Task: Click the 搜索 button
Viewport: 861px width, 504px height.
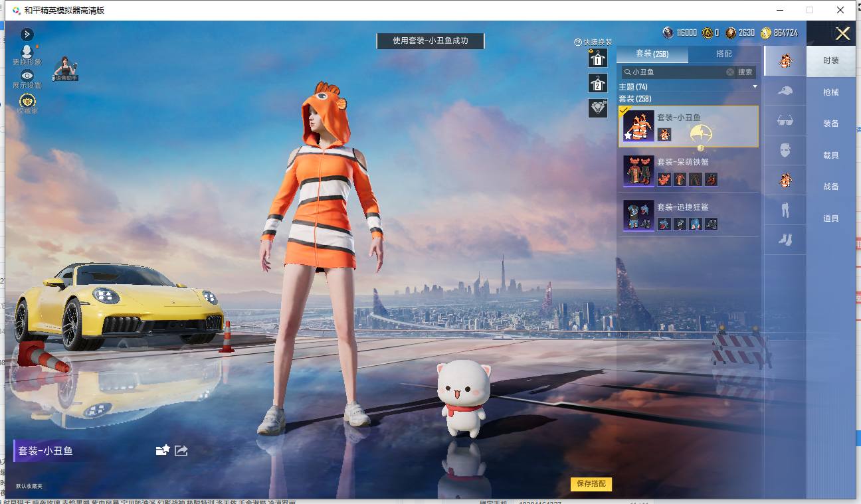Action: [745, 72]
